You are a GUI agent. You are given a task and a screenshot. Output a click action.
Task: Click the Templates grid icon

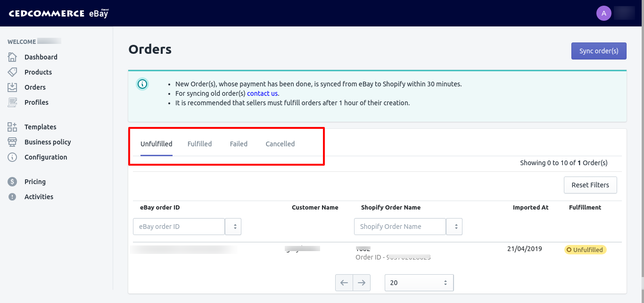[x=12, y=127]
